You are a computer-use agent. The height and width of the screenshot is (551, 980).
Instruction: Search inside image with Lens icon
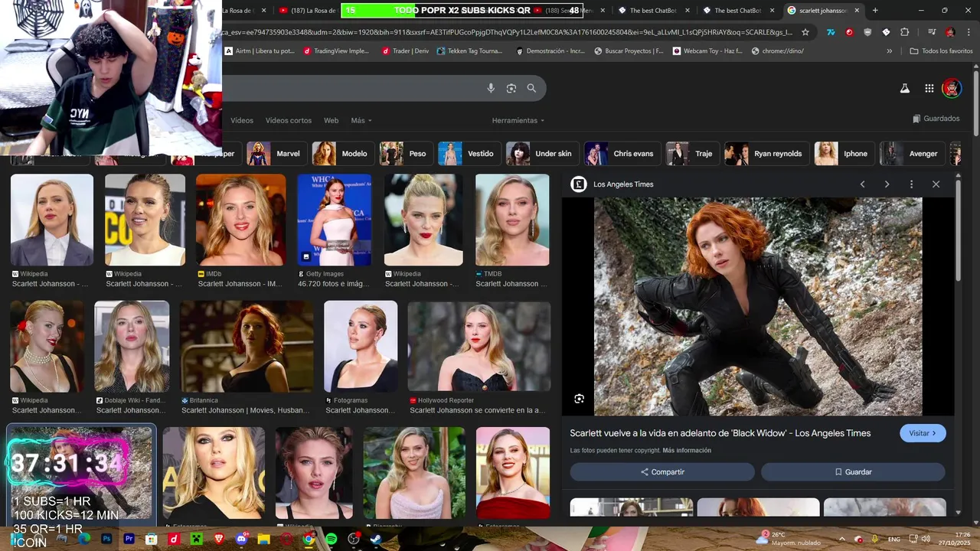[x=579, y=399]
